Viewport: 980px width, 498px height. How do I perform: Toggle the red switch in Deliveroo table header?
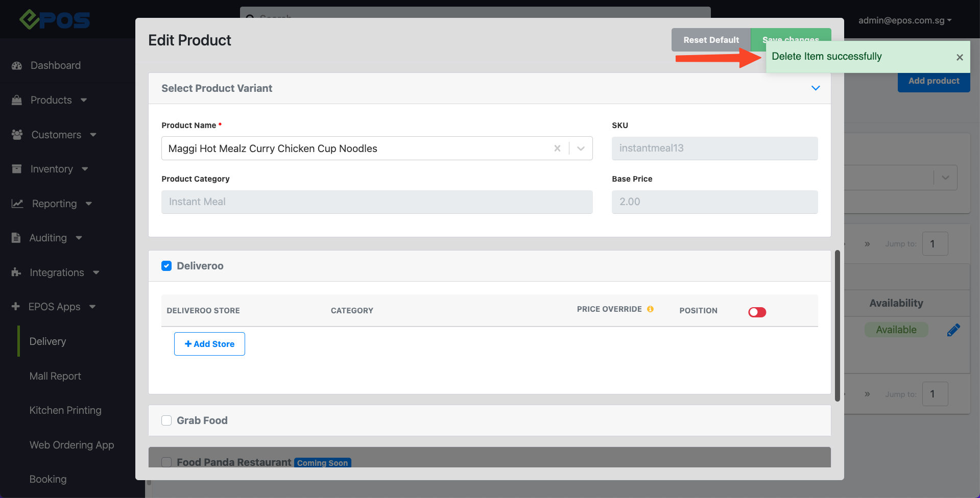[757, 312]
